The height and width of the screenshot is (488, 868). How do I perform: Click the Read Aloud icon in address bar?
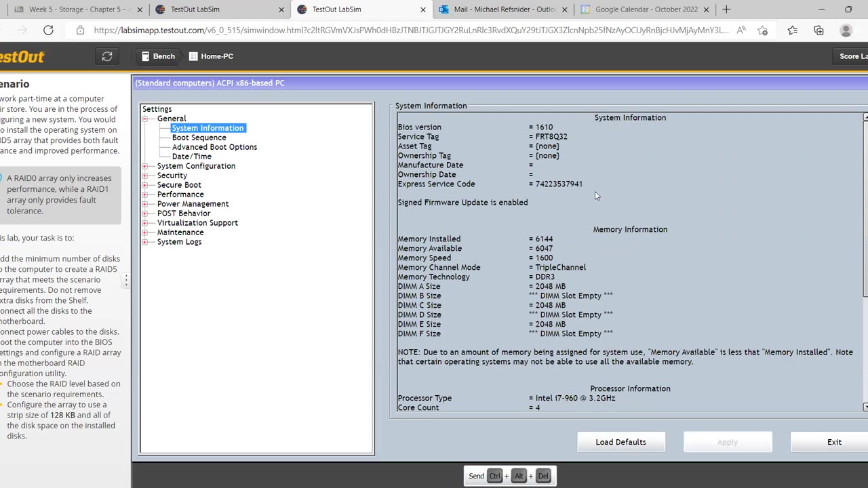point(741,30)
